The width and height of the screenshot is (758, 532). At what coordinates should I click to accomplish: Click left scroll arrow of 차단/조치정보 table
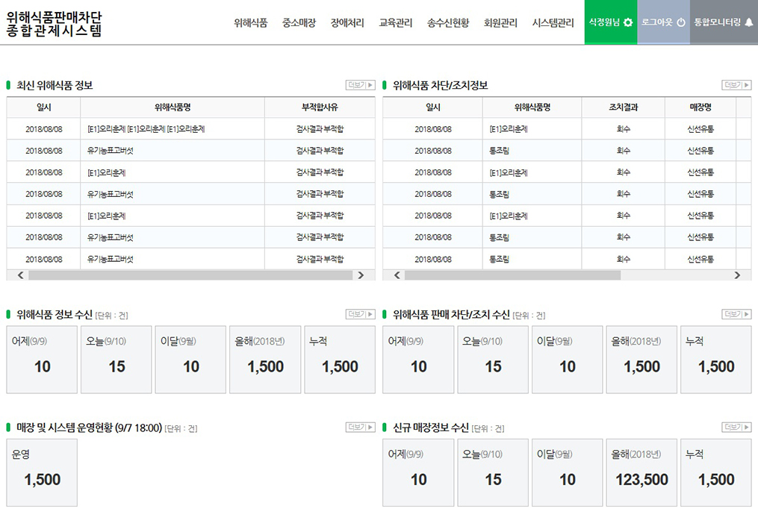(397, 275)
